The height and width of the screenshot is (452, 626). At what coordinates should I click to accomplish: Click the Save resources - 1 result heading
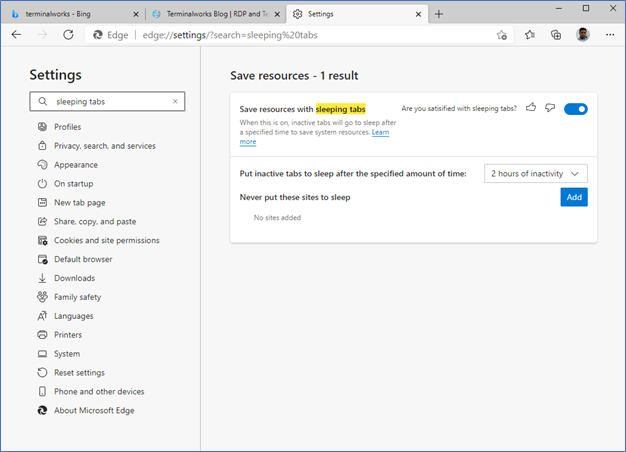click(x=294, y=75)
